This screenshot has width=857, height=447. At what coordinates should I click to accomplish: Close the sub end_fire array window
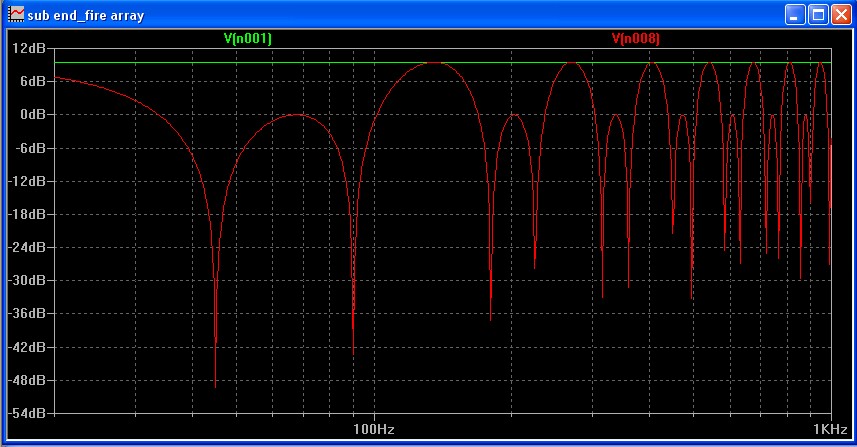pos(841,15)
